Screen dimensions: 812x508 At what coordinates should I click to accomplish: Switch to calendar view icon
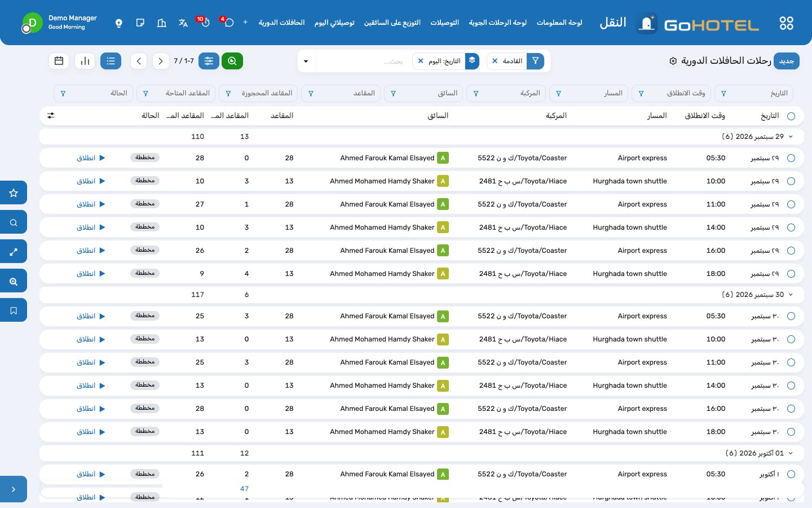tap(59, 61)
